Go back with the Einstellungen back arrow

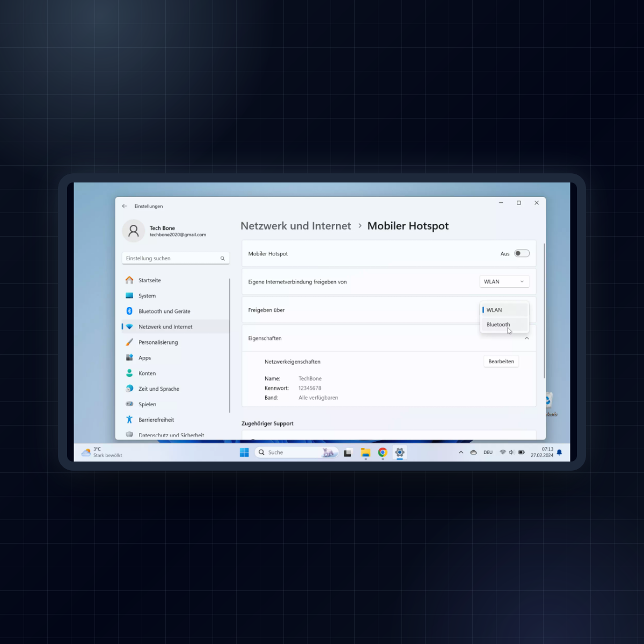click(x=125, y=206)
